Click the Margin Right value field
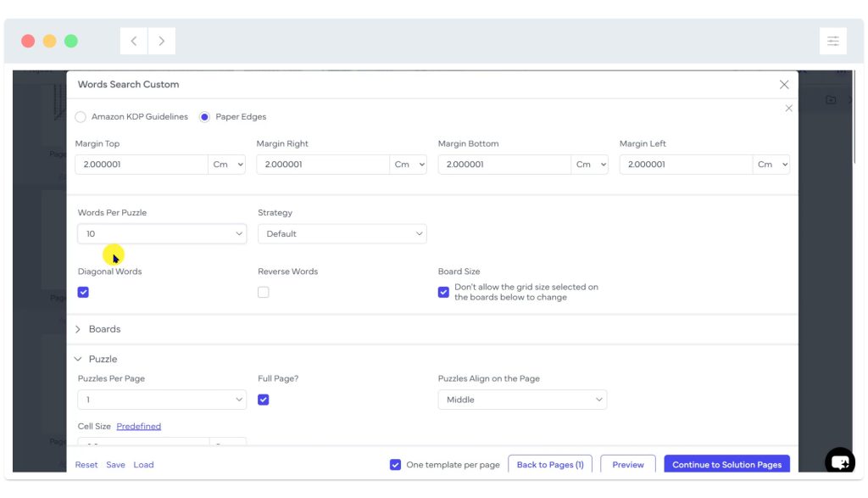 323,165
